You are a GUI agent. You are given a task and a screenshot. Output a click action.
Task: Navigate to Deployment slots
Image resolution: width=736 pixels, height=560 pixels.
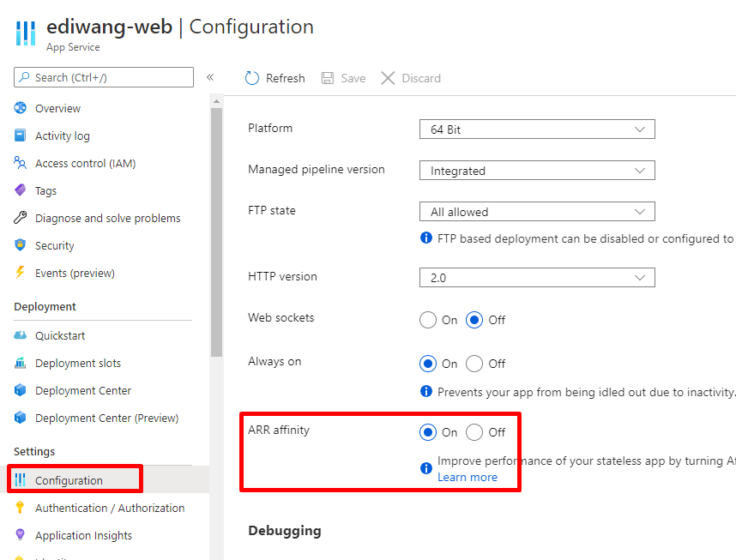[x=78, y=364]
